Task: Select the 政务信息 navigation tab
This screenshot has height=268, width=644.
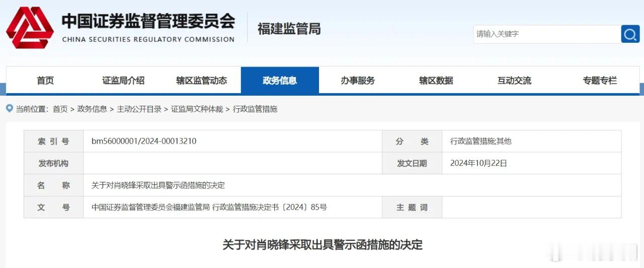Action: [280, 81]
